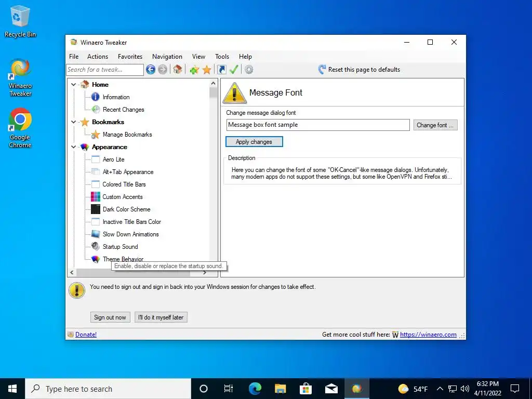Screen dimensions: 532x399
Task: Open File Explorer from the taskbar
Action: 280,389
